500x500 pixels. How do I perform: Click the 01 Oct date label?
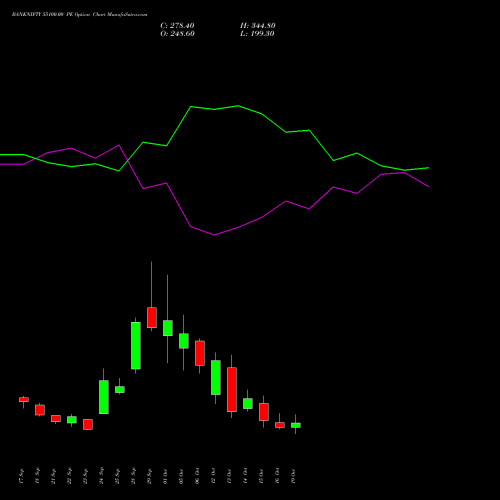[x=166, y=476]
